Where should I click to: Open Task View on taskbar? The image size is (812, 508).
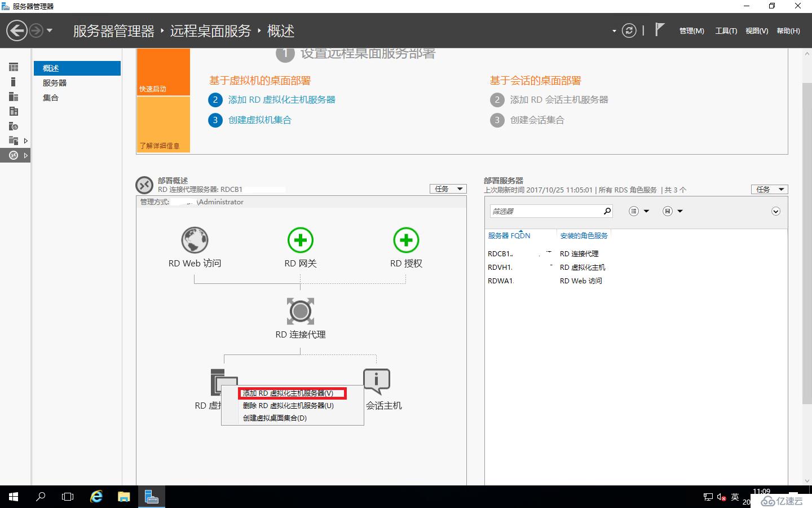pos(68,497)
